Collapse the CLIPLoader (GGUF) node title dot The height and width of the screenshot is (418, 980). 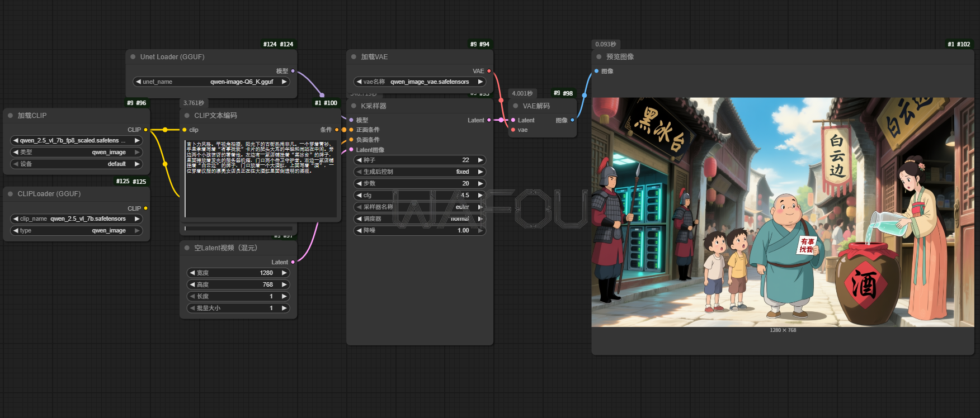[x=10, y=194]
